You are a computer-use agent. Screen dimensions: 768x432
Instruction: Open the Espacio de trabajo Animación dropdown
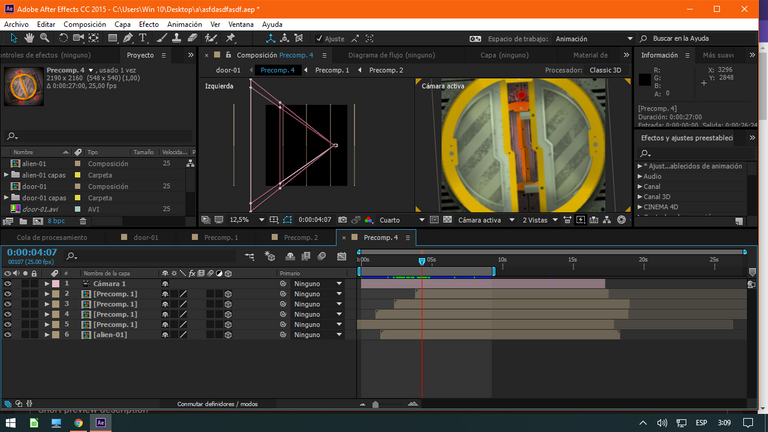pos(593,39)
